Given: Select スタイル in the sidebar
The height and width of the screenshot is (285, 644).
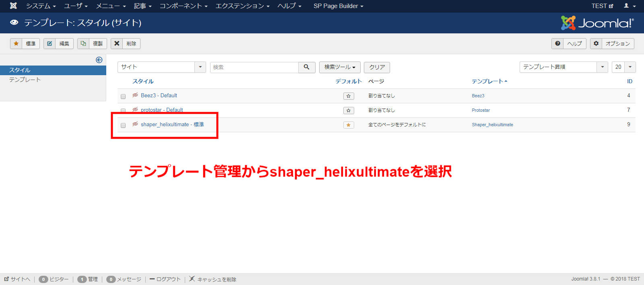Looking at the screenshot, I should pyautogui.click(x=53, y=70).
